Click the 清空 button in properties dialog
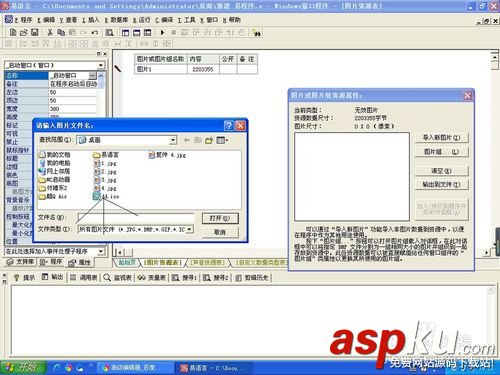 (x=442, y=171)
